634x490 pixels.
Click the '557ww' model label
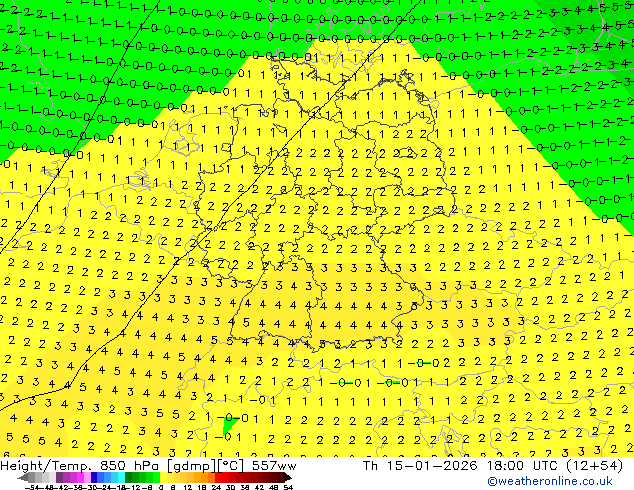[275, 466]
